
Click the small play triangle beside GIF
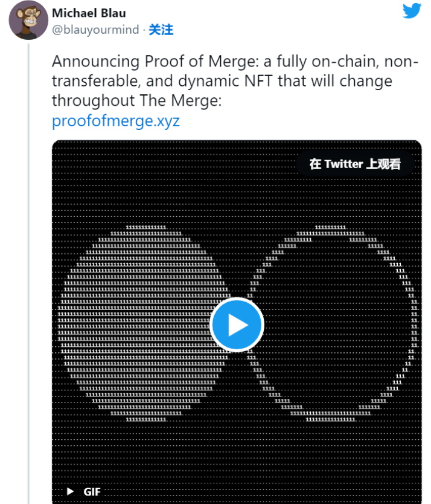click(71, 491)
